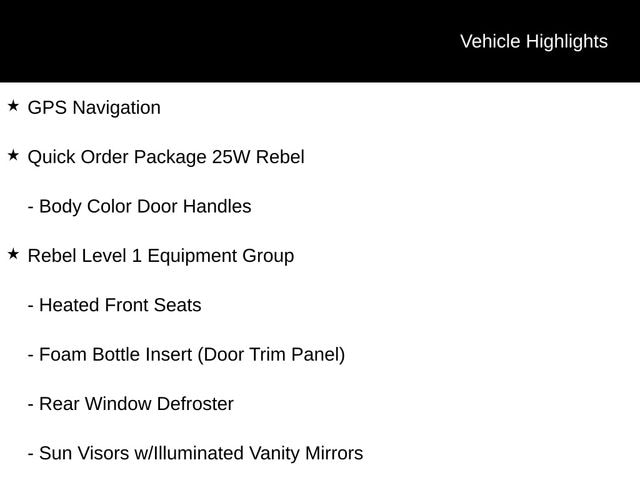The height and width of the screenshot is (480, 640).
Task: Click the dash before Foam Bottle Insert
Action: click(x=31, y=356)
